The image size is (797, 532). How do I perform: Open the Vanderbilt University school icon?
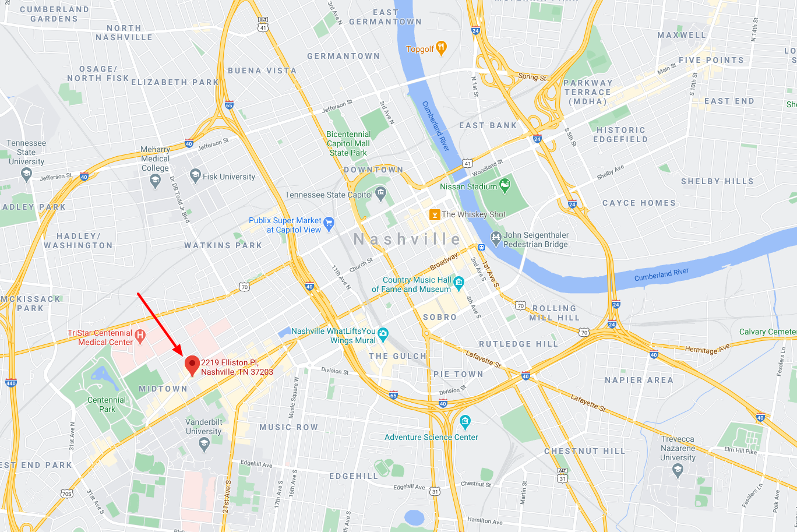pyautogui.click(x=204, y=444)
